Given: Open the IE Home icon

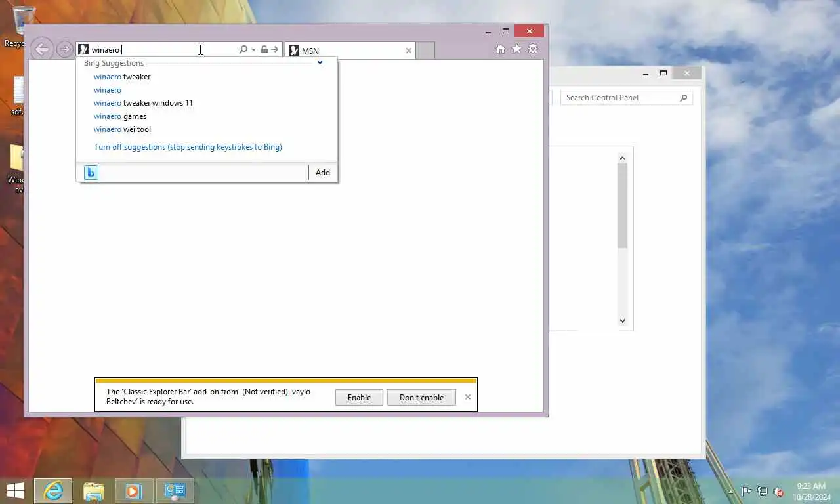Looking at the screenshot, I should pos(501,49).
